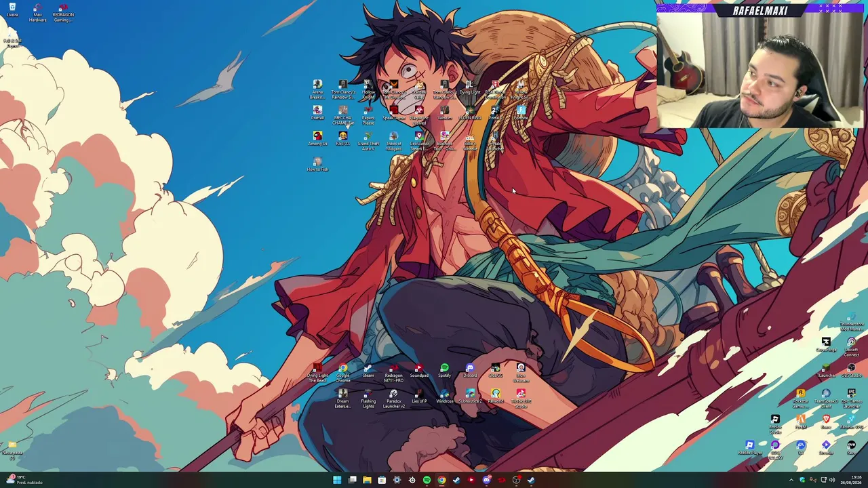Viewport: 868px width, 488px height.
Task: Open the Rockstar Games shortcut
Action: pyautogui.click(x=801, y=399)
